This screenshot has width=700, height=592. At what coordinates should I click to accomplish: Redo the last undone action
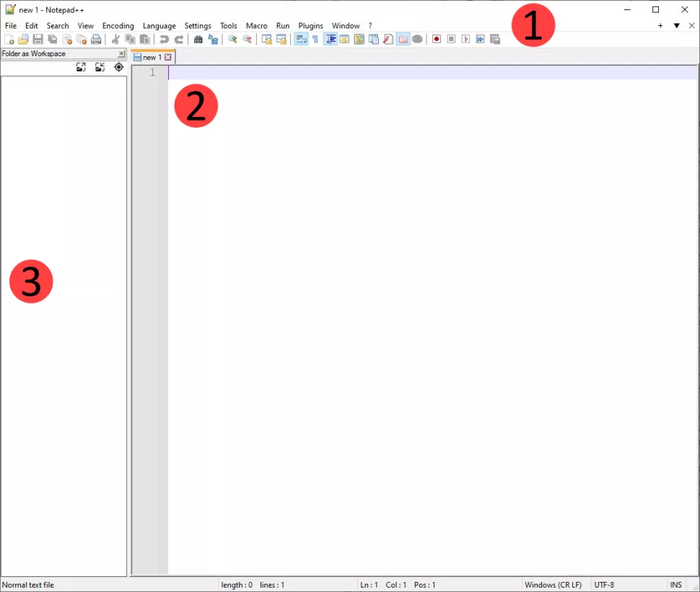point(178,39)
